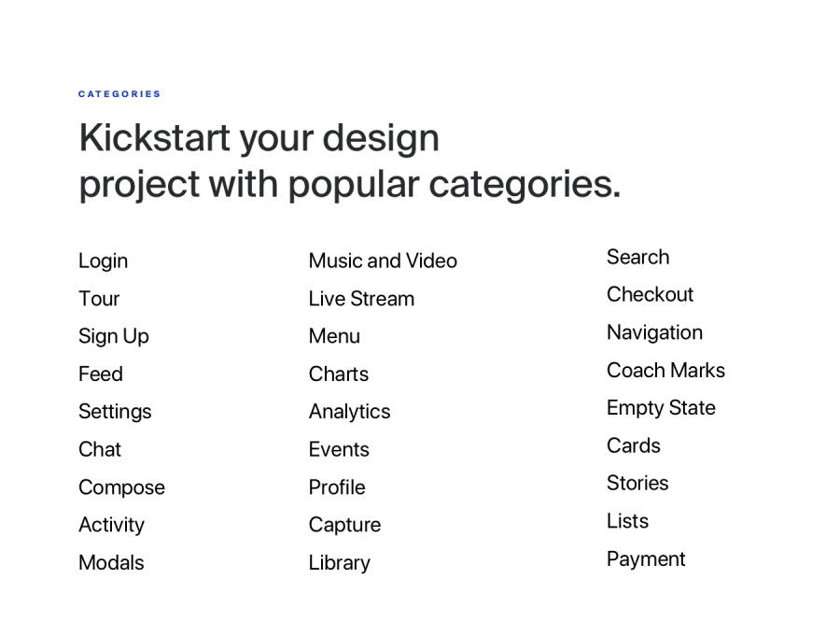Click the Navigation category link
This screenshot has height=635, width=840.
654,332
